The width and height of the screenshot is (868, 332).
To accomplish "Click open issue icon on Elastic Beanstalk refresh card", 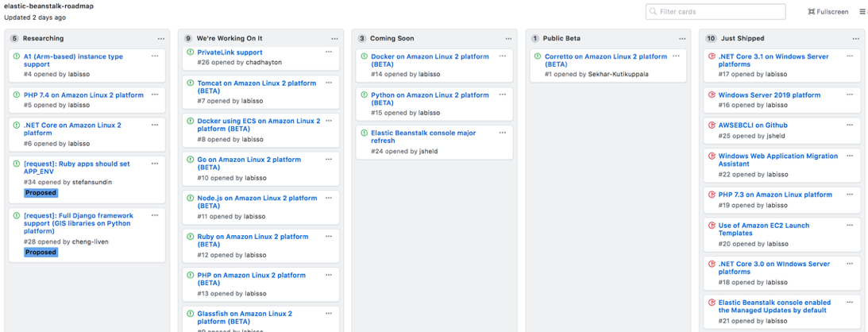I will tap(364, 133).
